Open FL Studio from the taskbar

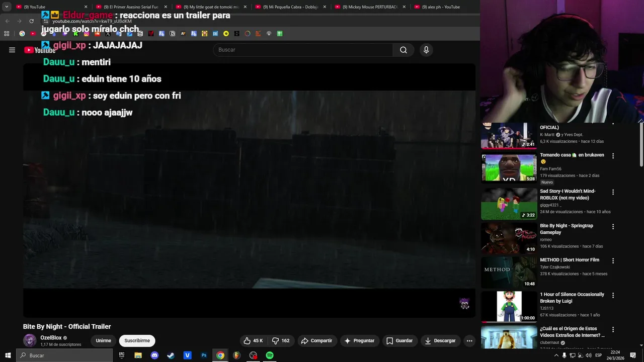(x=236, y=355)
